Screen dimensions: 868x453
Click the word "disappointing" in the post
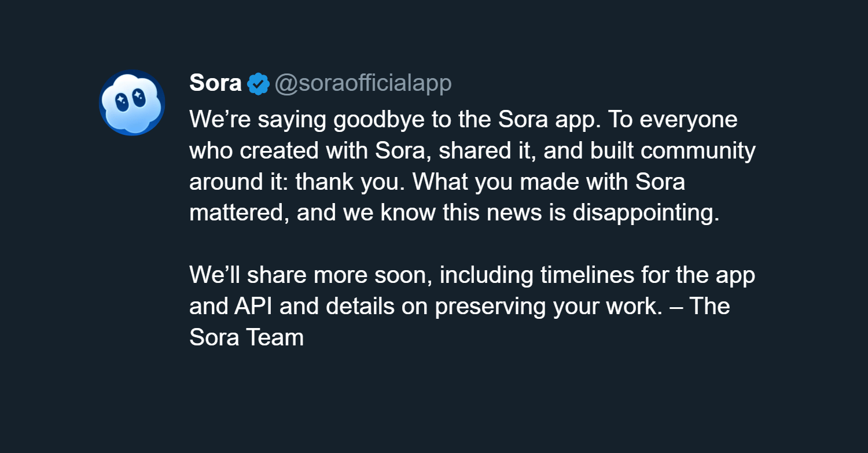tap(646, 213)
